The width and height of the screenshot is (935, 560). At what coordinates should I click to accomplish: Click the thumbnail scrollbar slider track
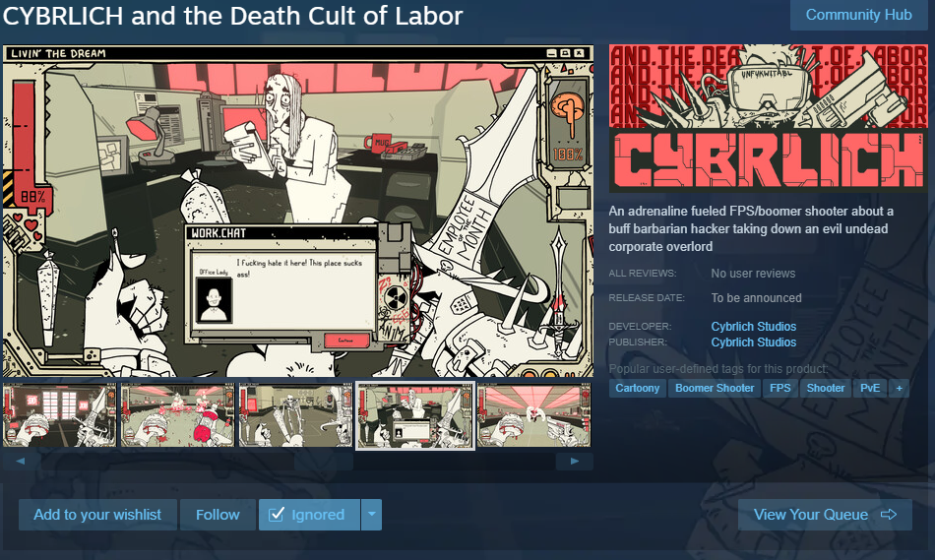298,461
